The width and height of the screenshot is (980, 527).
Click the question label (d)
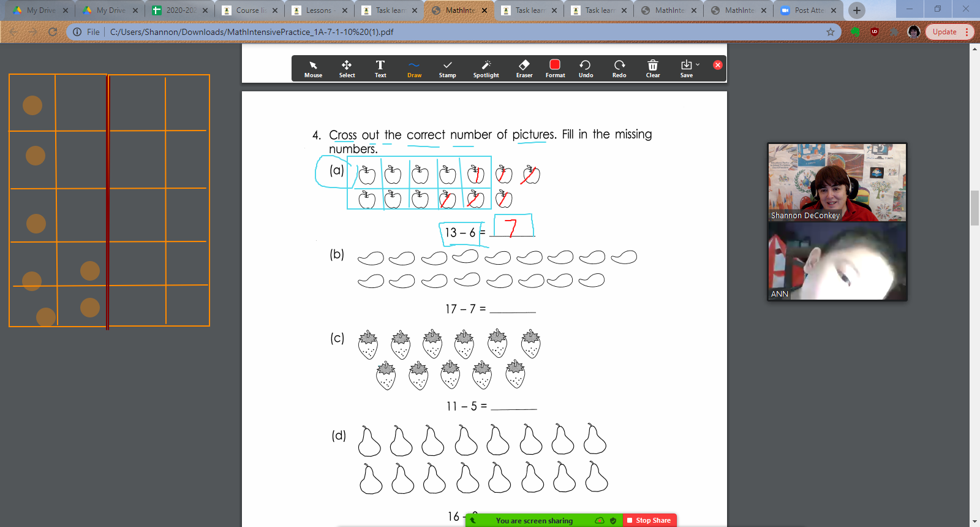click(x=339, y=435)
